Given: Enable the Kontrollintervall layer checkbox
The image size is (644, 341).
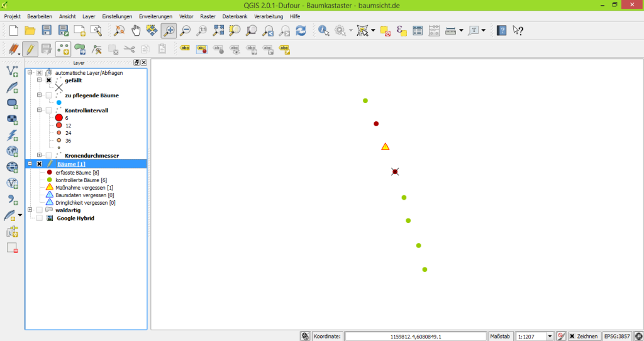Looking at the screenshot, I should [49, 111].
